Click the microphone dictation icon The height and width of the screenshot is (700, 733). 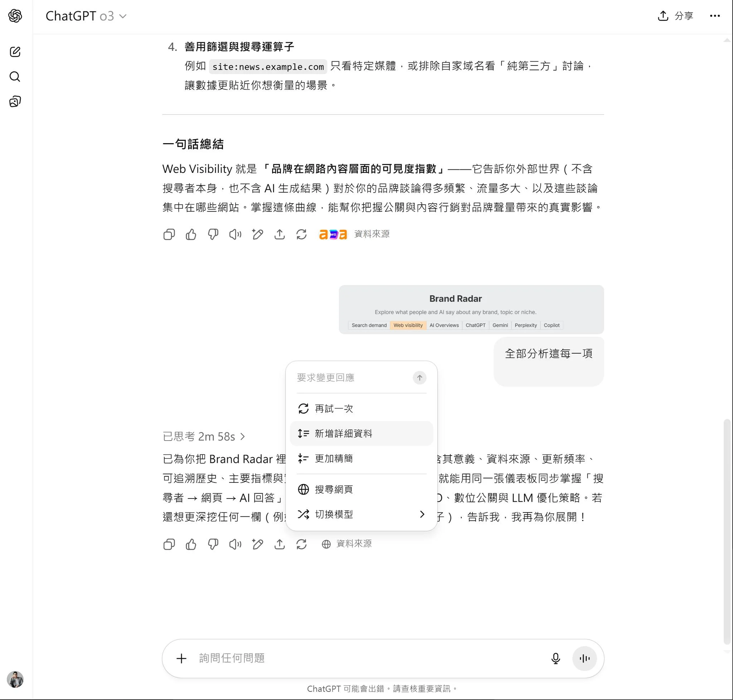555,658
